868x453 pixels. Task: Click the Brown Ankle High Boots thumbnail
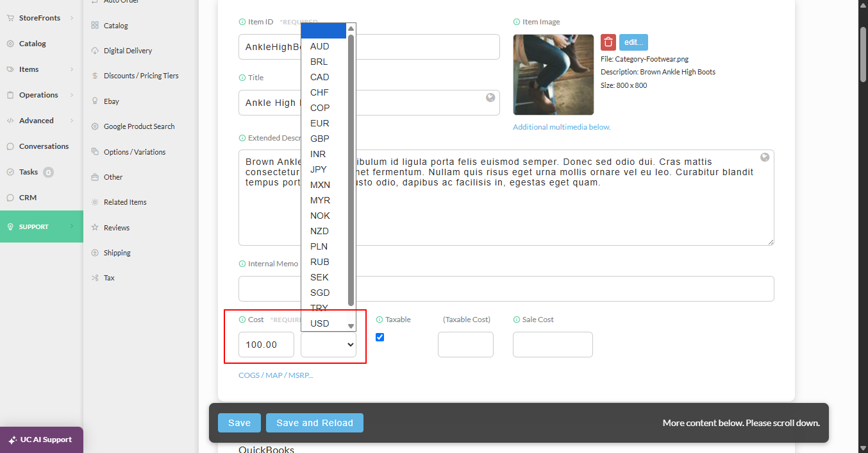point(553,74)
